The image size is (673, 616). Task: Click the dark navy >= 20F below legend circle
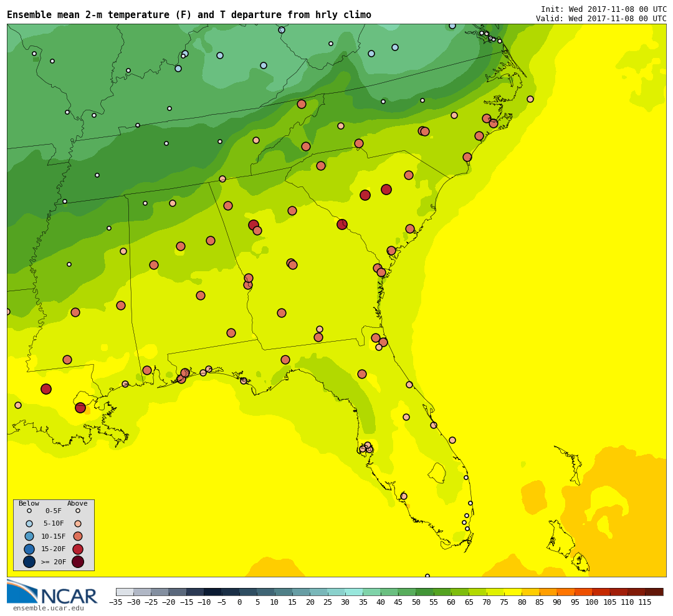pos(29,561)
